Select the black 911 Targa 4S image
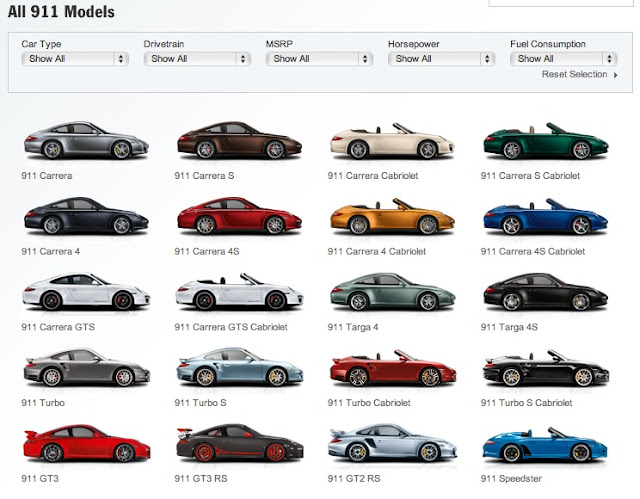 546,292
